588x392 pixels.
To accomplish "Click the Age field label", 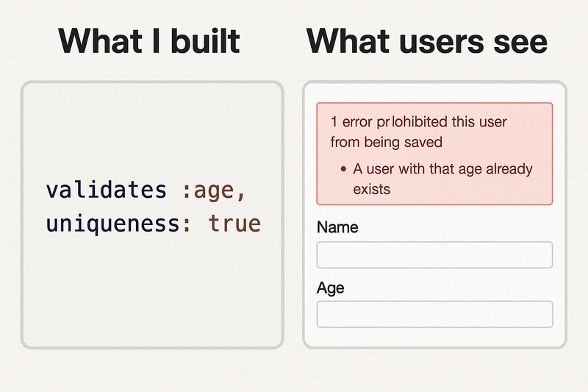I will [x=330, y=288].
